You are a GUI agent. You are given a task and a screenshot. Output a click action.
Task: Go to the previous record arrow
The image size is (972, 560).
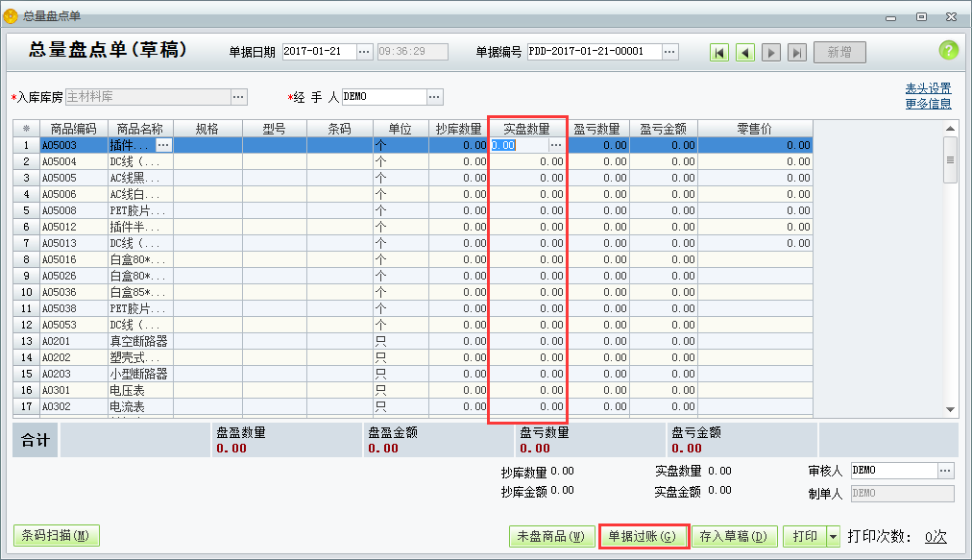click(x=745, y=52)
